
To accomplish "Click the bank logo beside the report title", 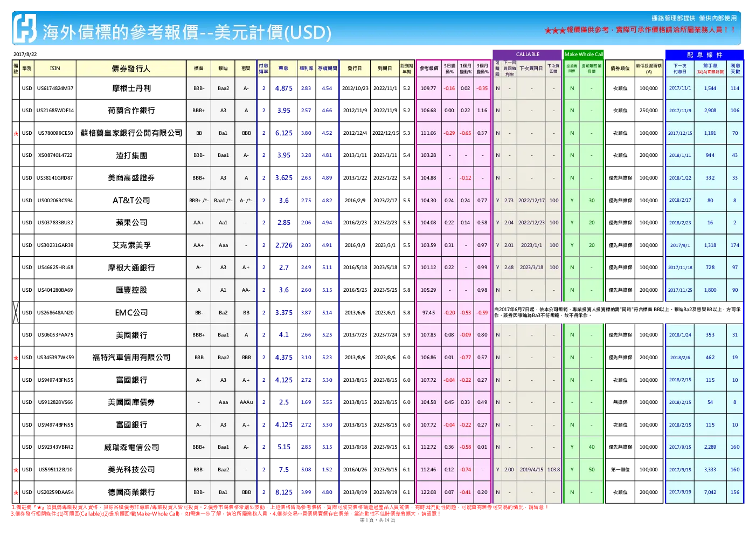I will point(25,28).
